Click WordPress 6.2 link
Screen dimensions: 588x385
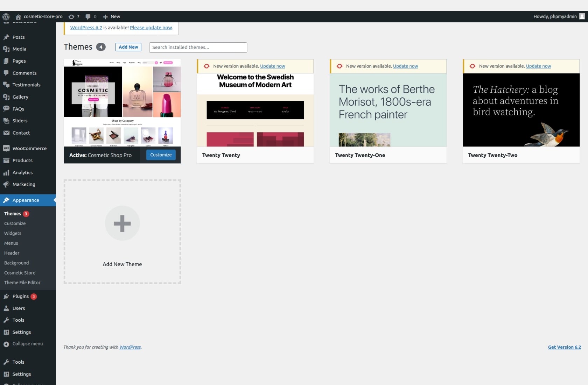click(x=86, y=28)
